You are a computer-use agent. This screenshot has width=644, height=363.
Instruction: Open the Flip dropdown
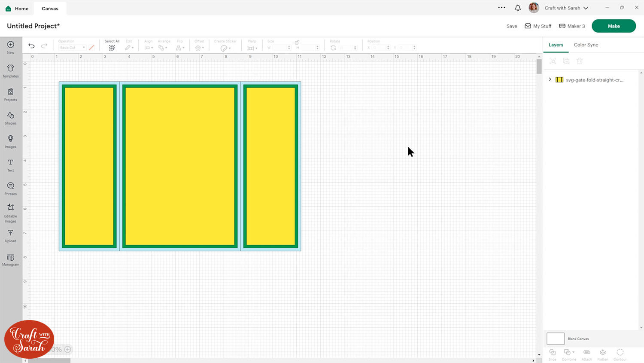[180, 48]
